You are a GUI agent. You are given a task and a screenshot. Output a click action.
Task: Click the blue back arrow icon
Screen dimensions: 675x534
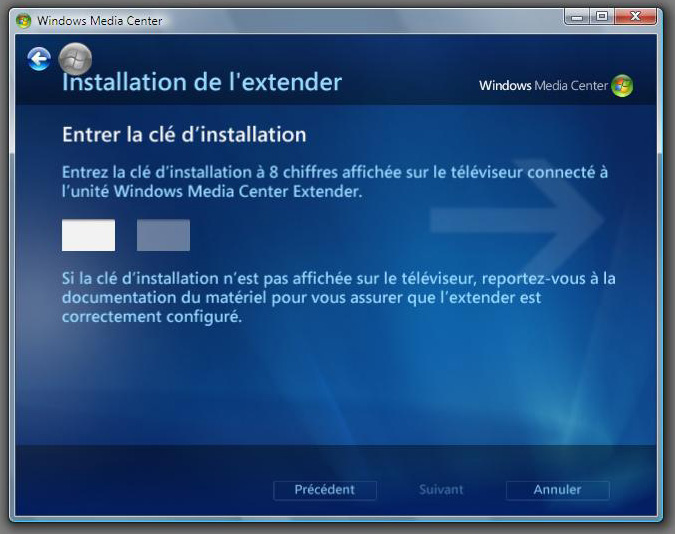(39, 59)
